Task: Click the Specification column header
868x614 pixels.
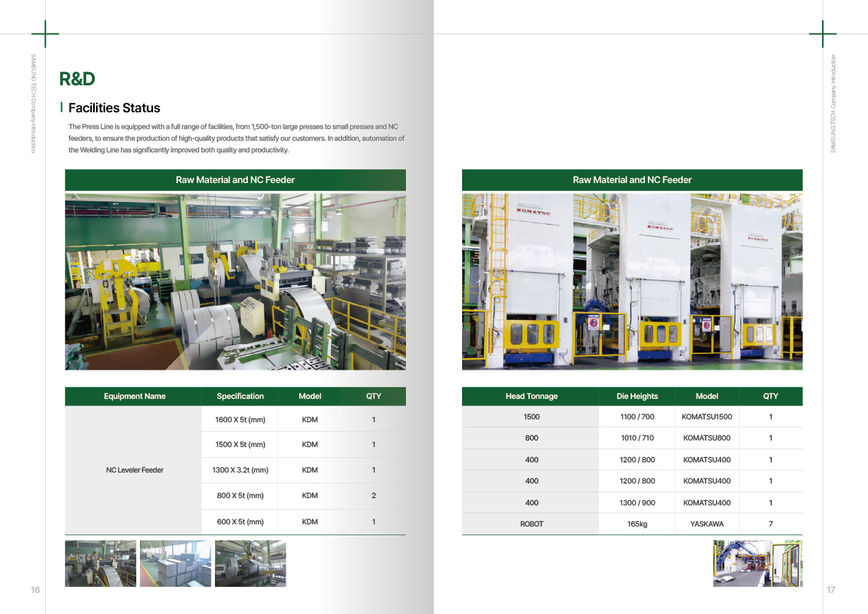Action: click(240, 396)
